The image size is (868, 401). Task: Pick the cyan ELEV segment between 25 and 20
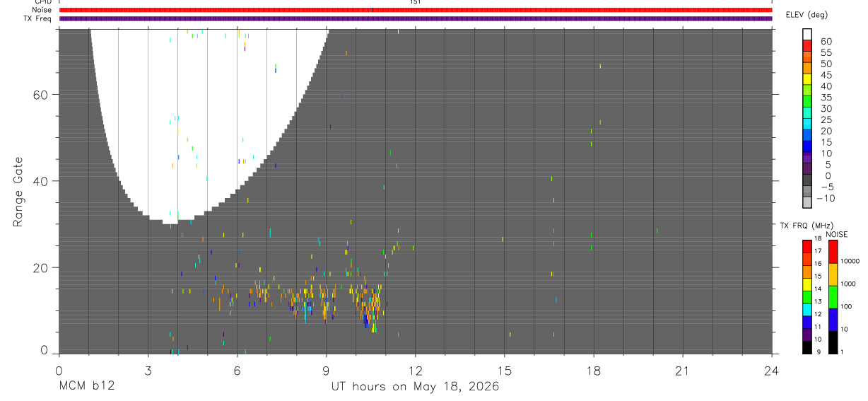point(807,124)
